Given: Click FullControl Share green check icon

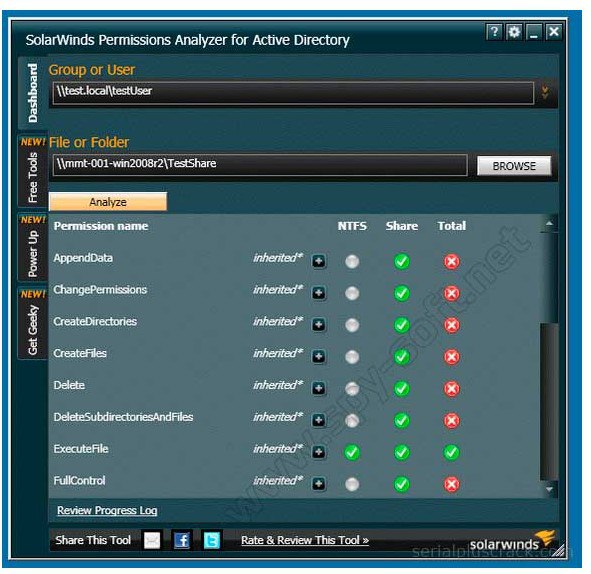Looking at the screenshot, I should tap(402, 484).
